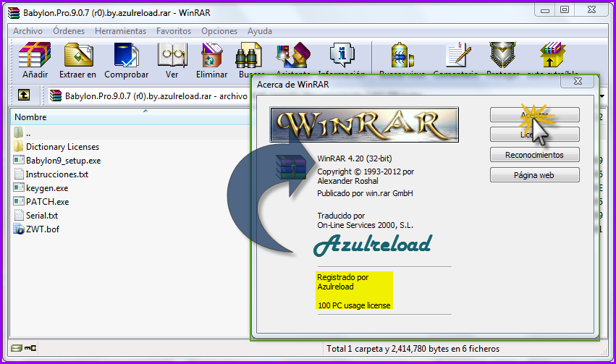Close the Acerca de WinRAR dialog
Screen dimensions: 616x364
pos(578,81)
